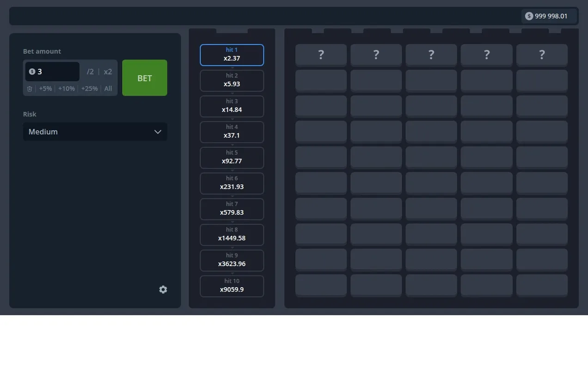Increase bet by +25%
The height and width of the screenshot is (367, 588).
click(x=89, y=89)
